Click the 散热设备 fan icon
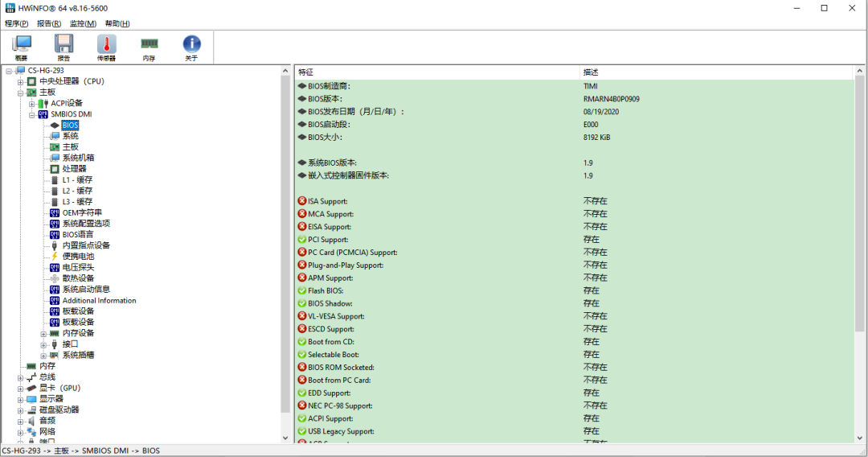The width and height of the screenshot is (868, 457). pyautogui.click(x=55, y=278)
